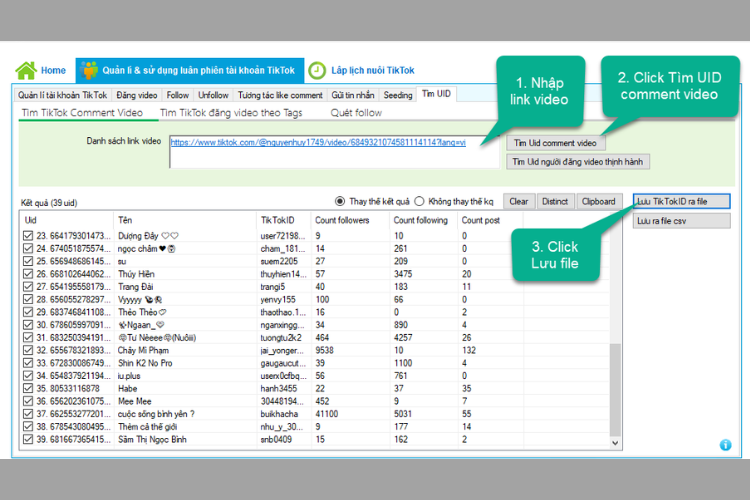The height and width of the screenshot is (500, 750).
Task: Sort by Count post column header
Action: pos(490,220)
